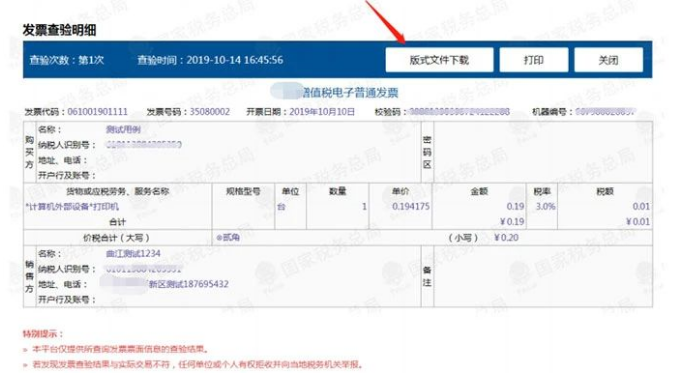Click seller address 新区测试187695432
This screenshot has height=384, width=677.
click(x=189, y=284)
